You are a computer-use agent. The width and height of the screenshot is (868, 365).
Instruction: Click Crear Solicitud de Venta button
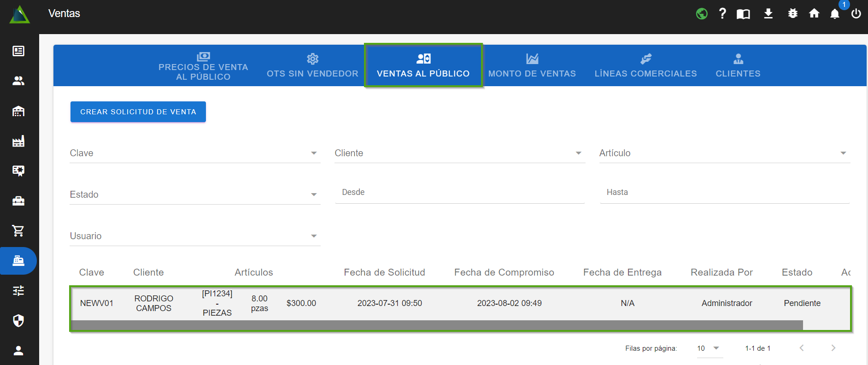[138, 112]
